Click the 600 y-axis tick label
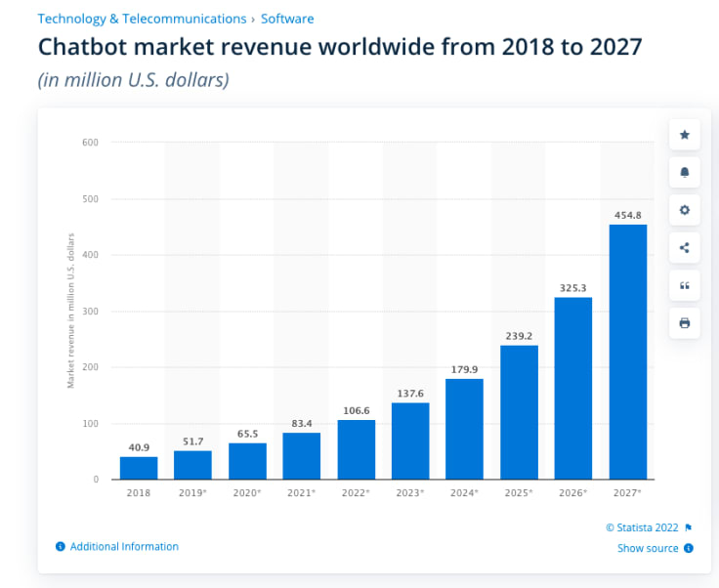The width and height of the screenshot is (719, 588). [90, 142]
